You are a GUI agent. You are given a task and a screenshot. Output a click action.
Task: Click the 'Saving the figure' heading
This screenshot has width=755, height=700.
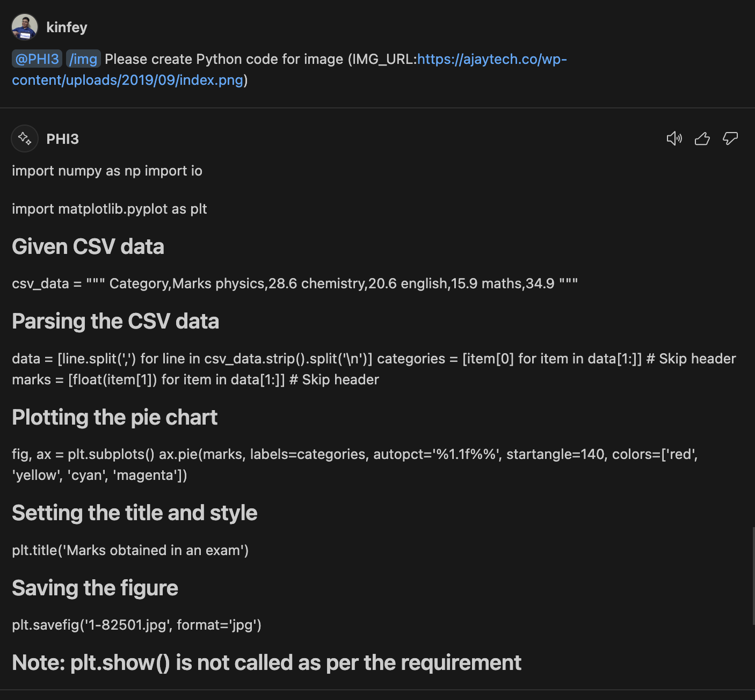pyautogui.click(x=95, y=588)
